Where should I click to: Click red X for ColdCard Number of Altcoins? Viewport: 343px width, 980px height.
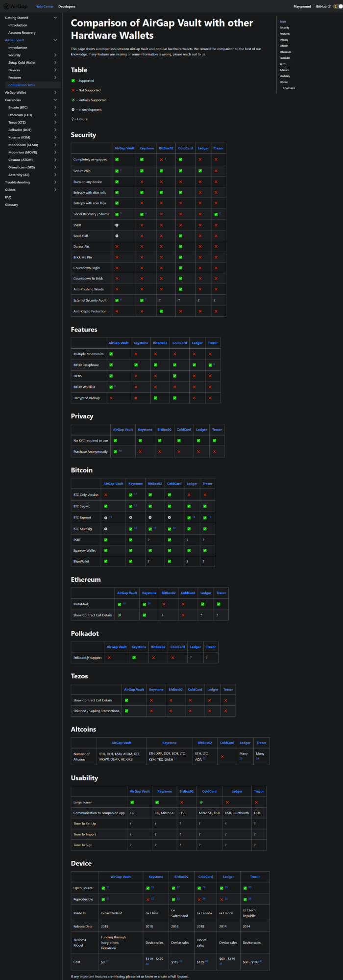pyautogui.click(x=222, y=757)
